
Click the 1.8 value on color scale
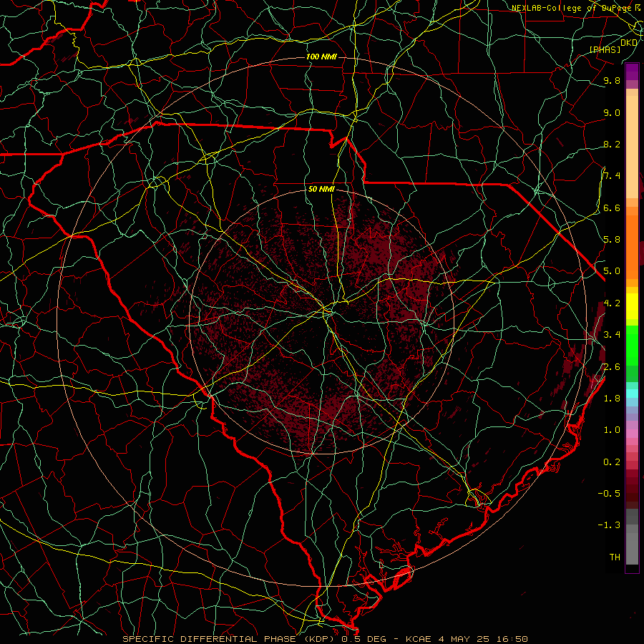click(612, 398)
